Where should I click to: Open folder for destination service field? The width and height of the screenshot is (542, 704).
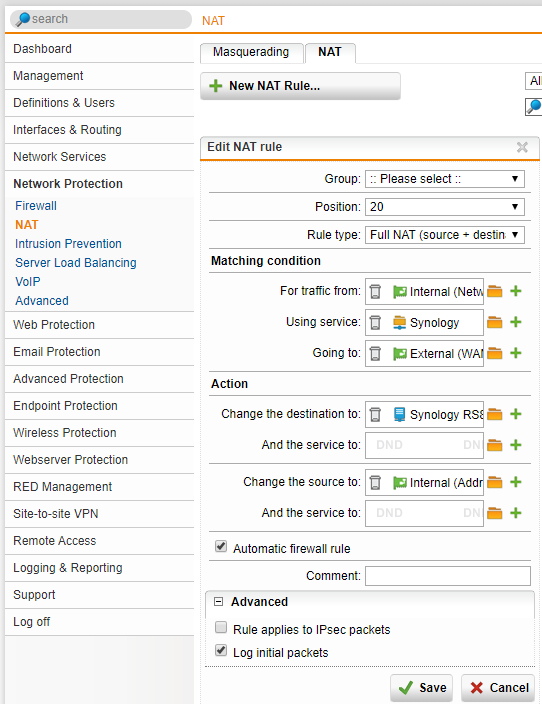(494, 445)
